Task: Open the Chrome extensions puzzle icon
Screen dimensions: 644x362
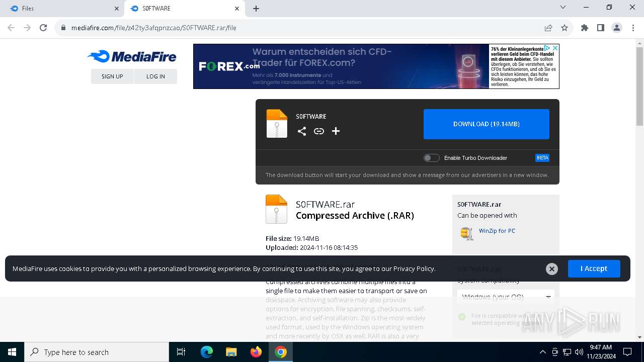Action: 585,28
